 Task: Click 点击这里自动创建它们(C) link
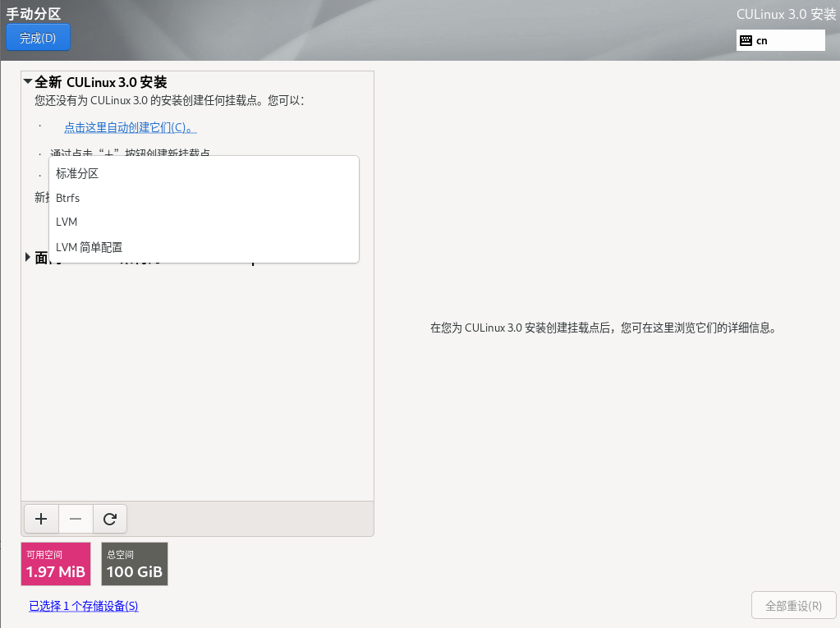[x=131, y=127]
